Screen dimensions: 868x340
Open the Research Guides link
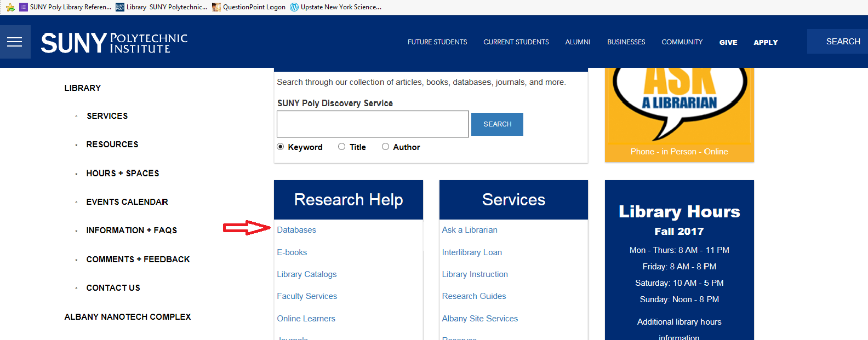click(474, 296)
